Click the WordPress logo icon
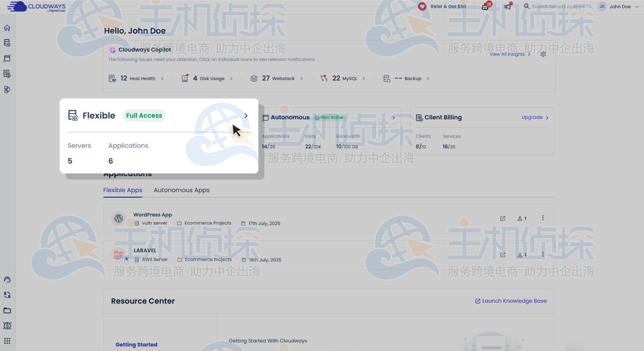Screen dimensions: 644x351 pos(119,218)
